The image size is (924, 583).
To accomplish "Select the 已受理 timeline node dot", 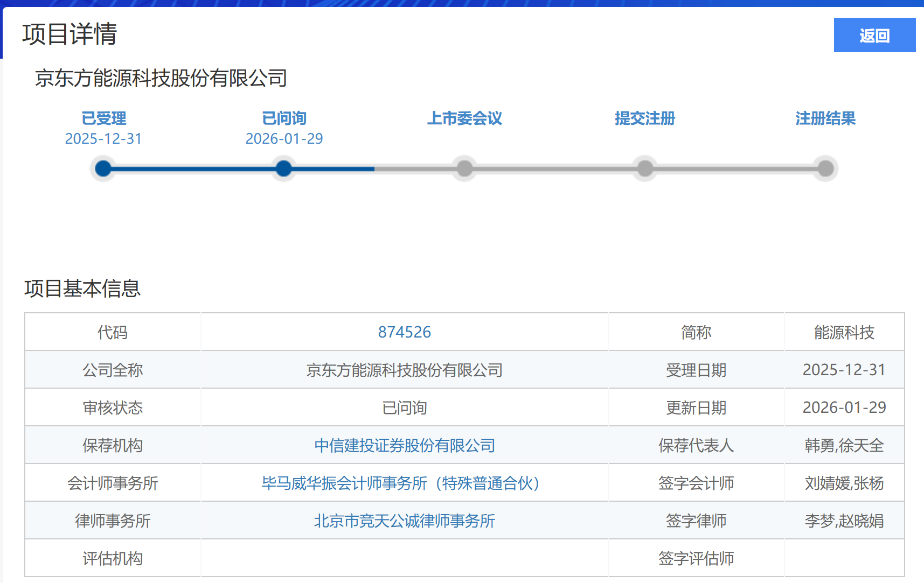I will click(103, 168).
